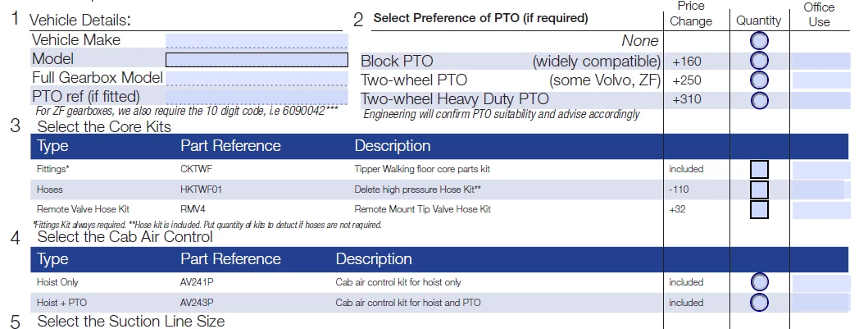Click Office Use field for Remote Valve Hose Kit
This screenshot has height=329, width=868.
[x=821, y=211]
